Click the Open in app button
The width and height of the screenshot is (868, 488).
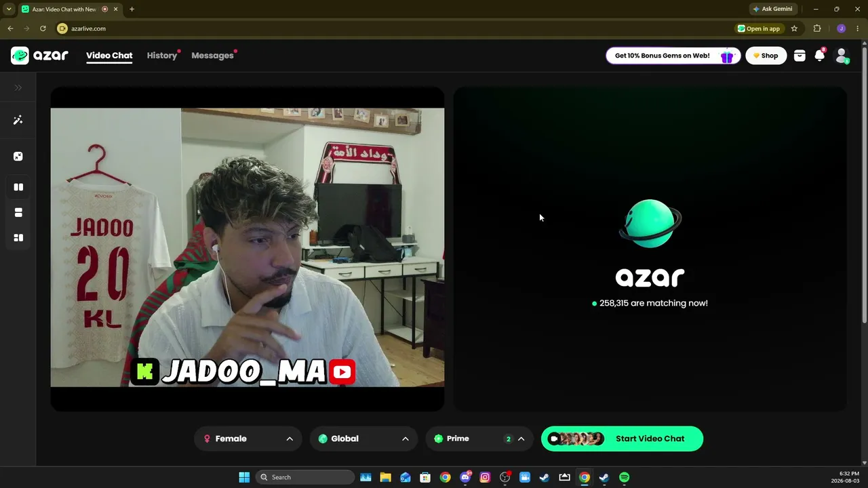[759, 28]
